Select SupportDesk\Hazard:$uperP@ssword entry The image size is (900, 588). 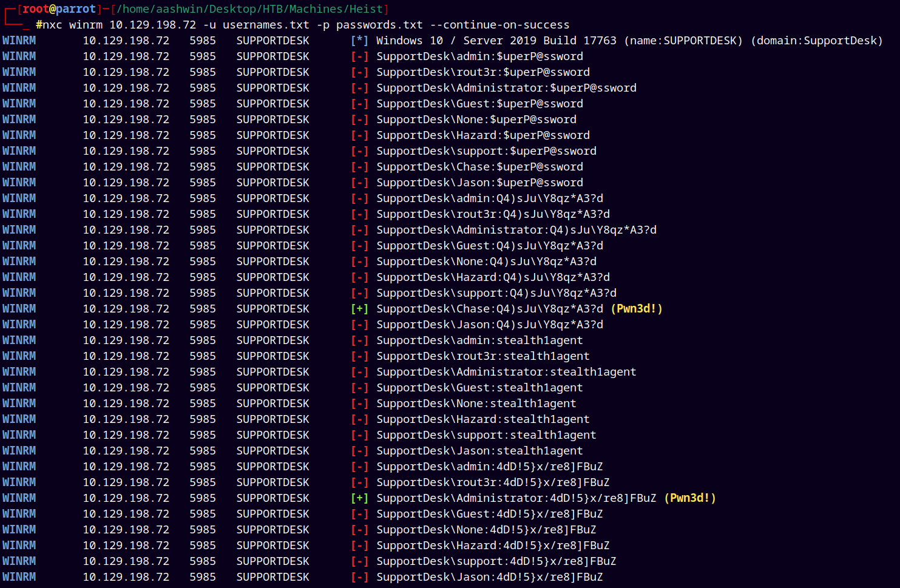[x=483, y=135]
